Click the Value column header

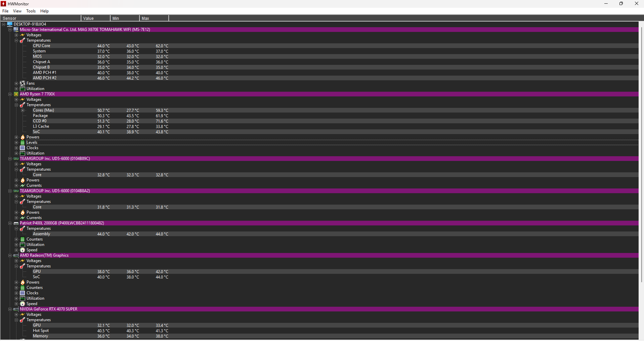(x=96, y=18)
